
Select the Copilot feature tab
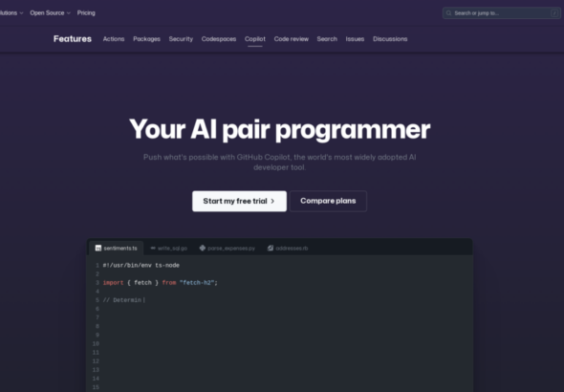pos(255,39)
